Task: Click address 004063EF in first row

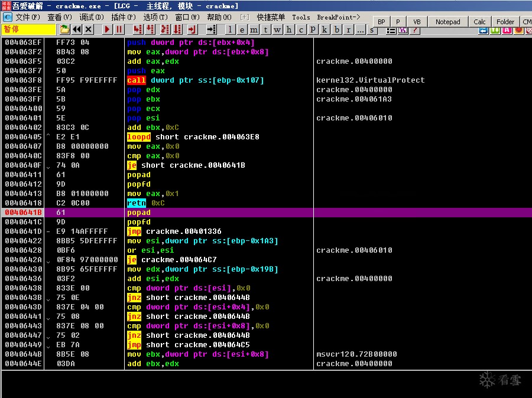Action: point(23,43)
